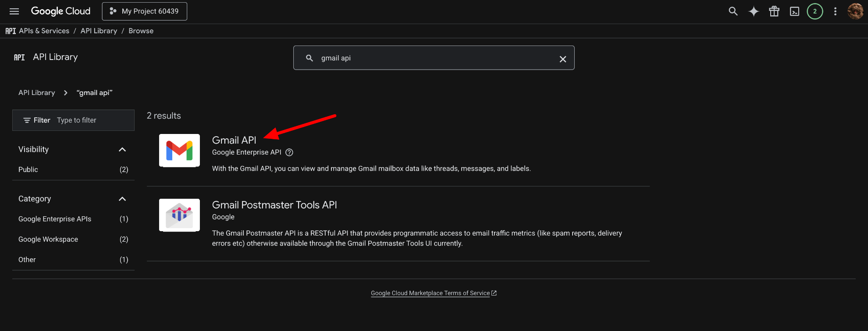This screenshot has height=331, width=868.
Task: Activate the Cloud Shell terminal icon
Action: [x=794, y=11]
